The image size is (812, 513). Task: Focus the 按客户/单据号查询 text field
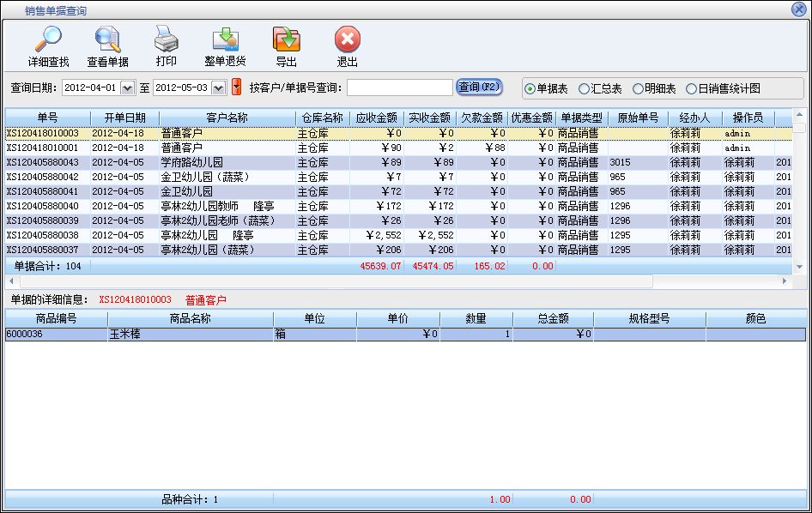point(399,88)
